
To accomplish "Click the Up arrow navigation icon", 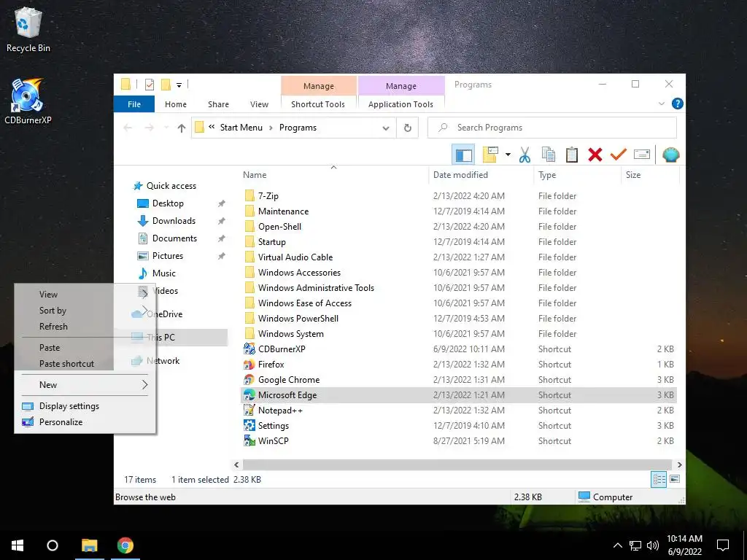I will coord(181,128).
